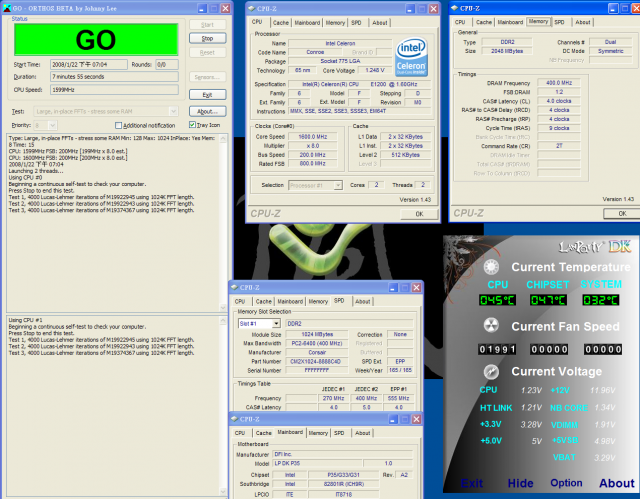The image size is (640, 499).
Task: Open About tab in CPU-Z Mainboard window
Action: 362,433
